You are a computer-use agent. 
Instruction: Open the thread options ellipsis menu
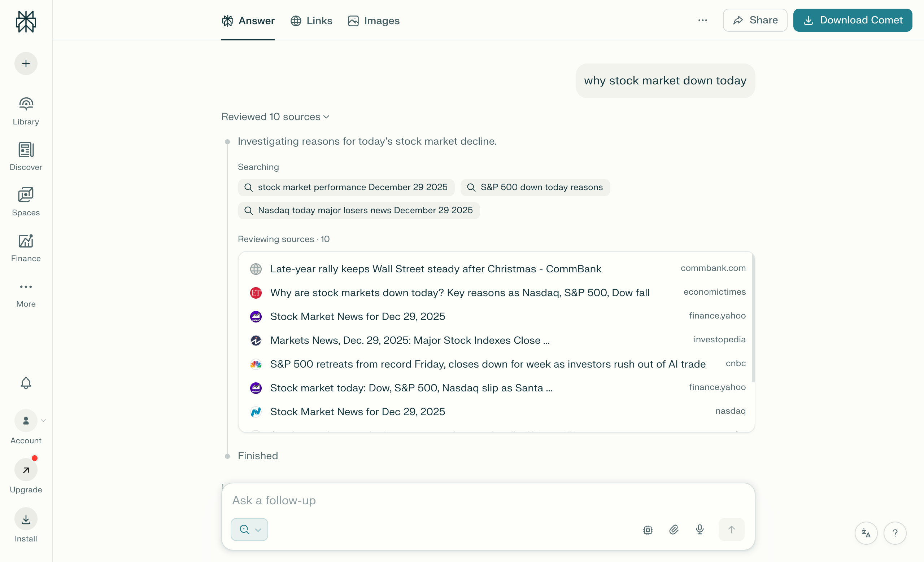(702, 20)
